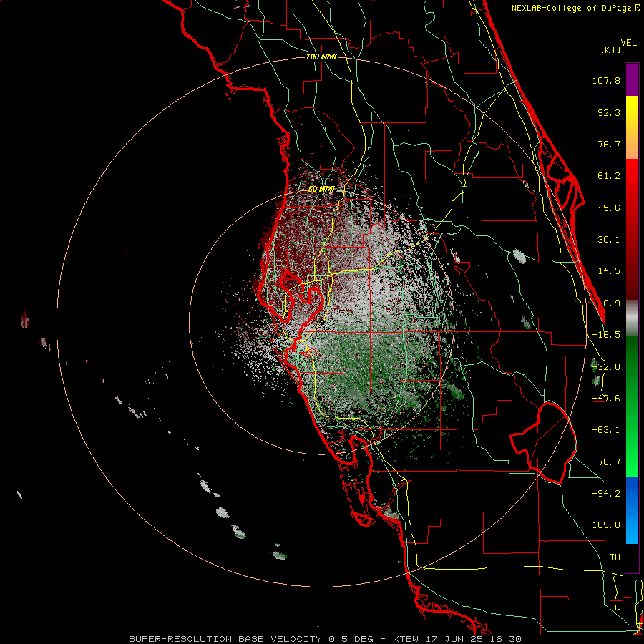The image size is (644, 644).
Task: Select the -0.9 velocity scale value
Action: (609, 303)
